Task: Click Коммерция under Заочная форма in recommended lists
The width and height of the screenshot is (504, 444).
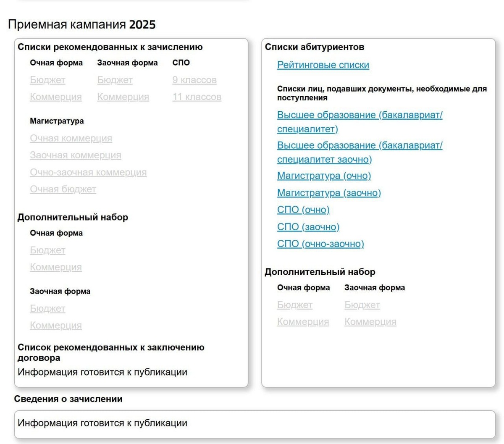Action: 123,97
